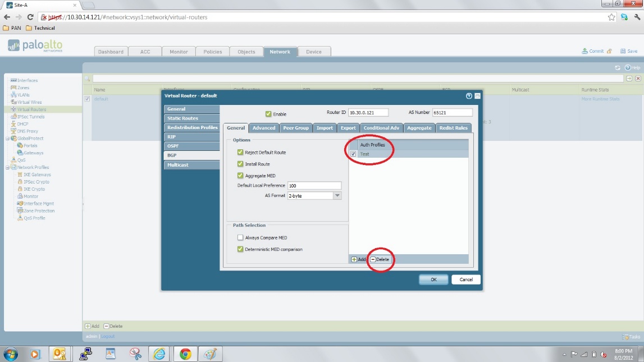
Task: Click Cancel in the dialog
Action: click(x=466, y=279)
